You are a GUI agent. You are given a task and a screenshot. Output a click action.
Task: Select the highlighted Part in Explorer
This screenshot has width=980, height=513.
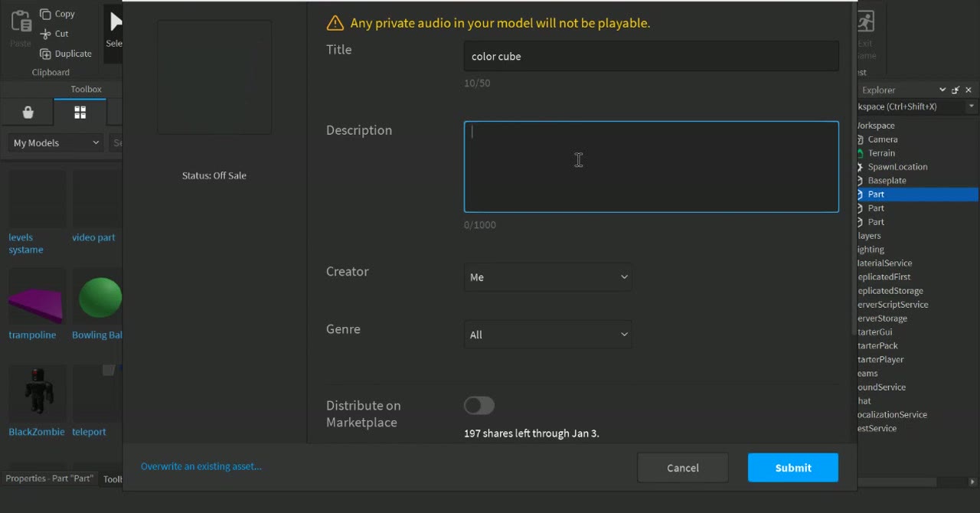click(x=917, y=194)
